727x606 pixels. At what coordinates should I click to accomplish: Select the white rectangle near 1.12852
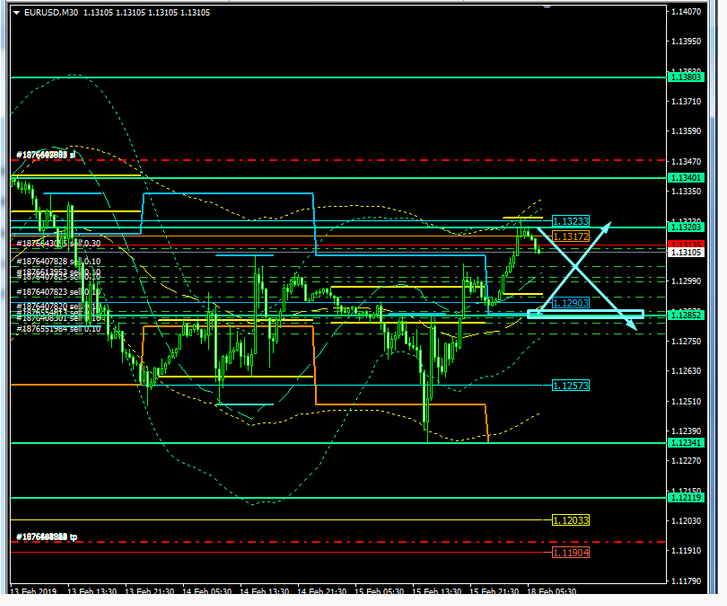coord(585,315)
